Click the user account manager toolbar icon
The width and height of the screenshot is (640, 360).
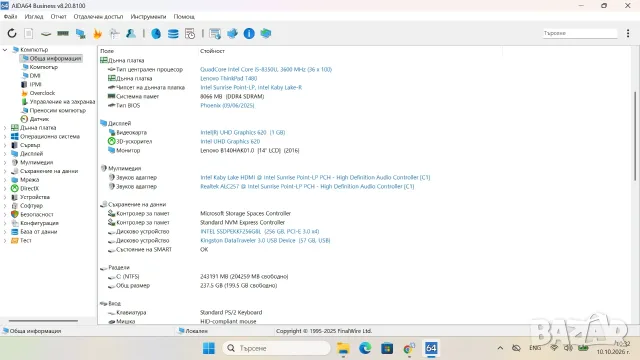pyautogui.click(x=131, y=33)
